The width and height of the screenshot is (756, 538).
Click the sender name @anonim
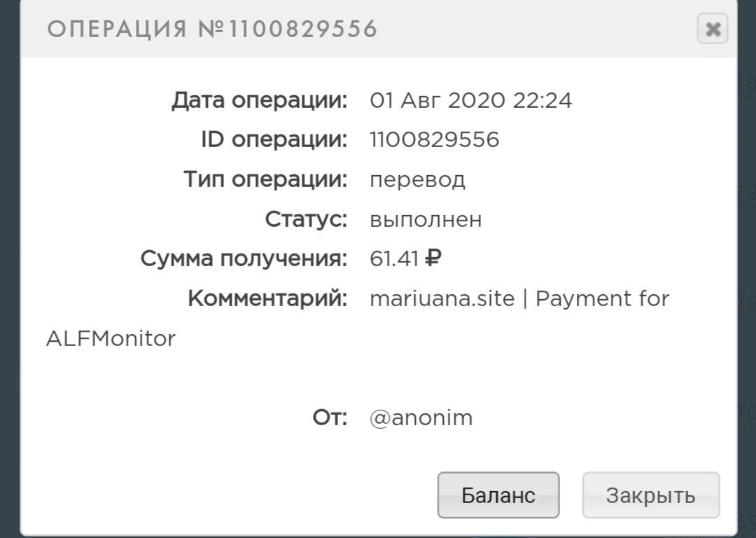click(x=421, y=418)
